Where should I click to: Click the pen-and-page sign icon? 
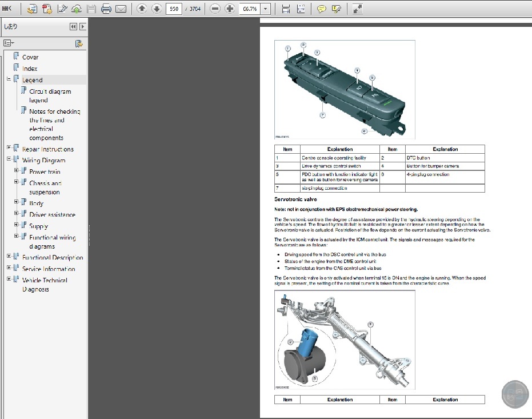coord(62,9)
